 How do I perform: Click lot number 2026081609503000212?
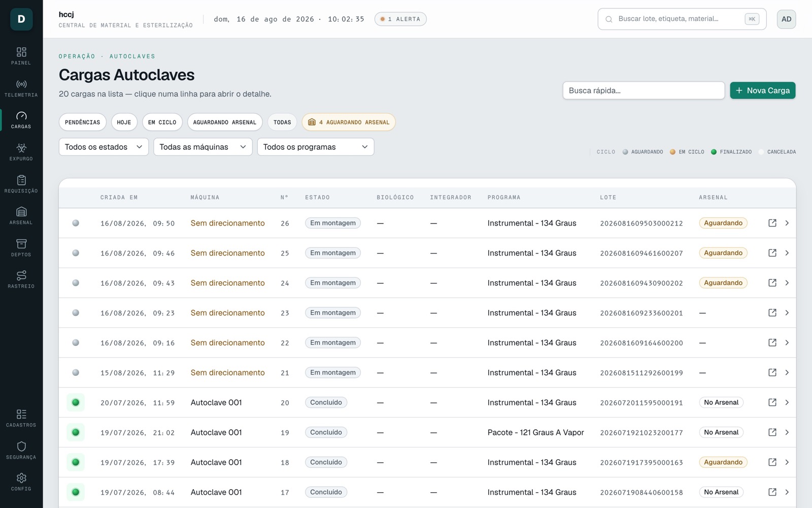pos(641,224)
